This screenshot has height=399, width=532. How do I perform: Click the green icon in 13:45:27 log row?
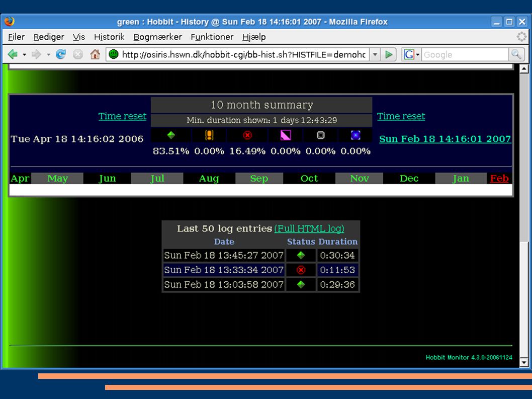(x=301, y=256)
